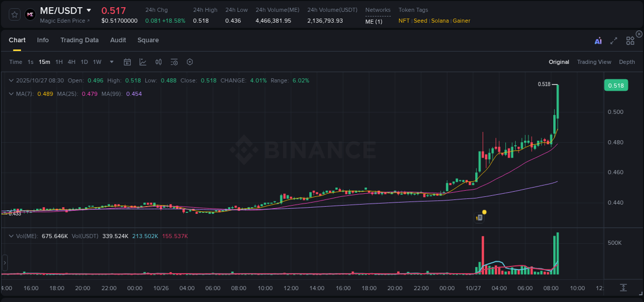This screenshot has height=302, width=644.
Task: Select the 1H timeframe
Action: [x=59, y=62]
